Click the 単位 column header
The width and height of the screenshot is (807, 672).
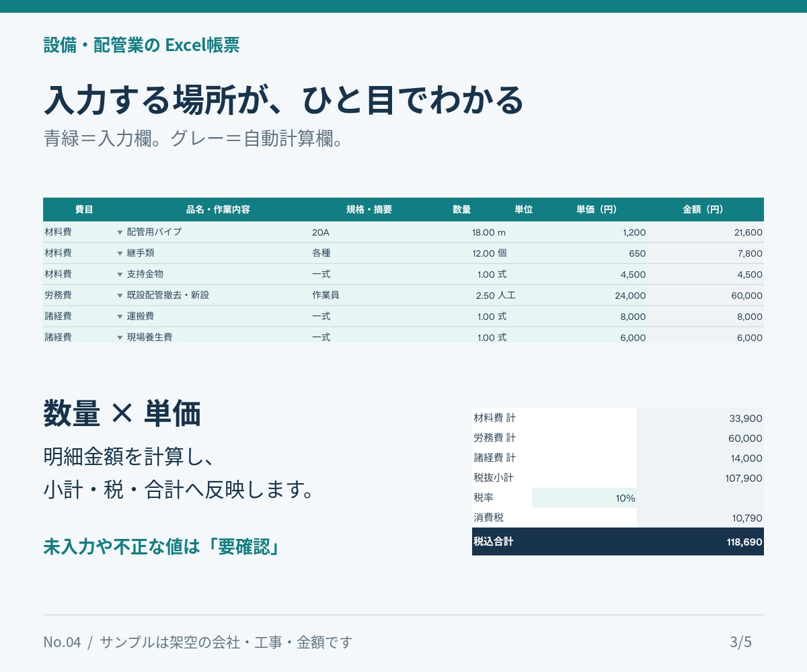pos(523,210)
